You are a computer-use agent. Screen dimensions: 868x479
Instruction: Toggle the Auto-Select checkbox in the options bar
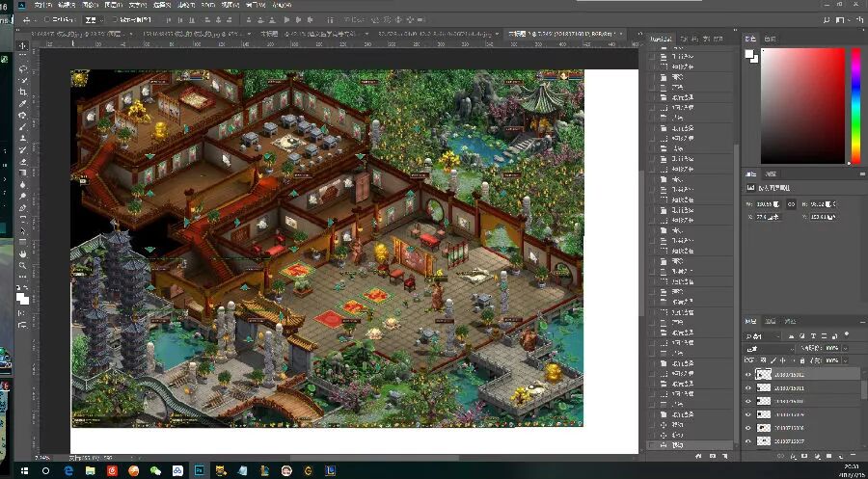click(46, 19)
